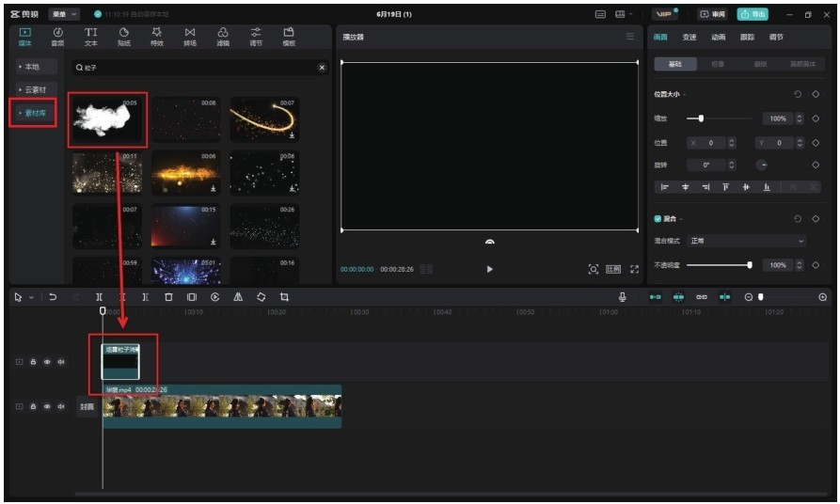Open the blend mode dropdown
The height and width of the screenshot is (504, 840).
(x=746, y=241)
